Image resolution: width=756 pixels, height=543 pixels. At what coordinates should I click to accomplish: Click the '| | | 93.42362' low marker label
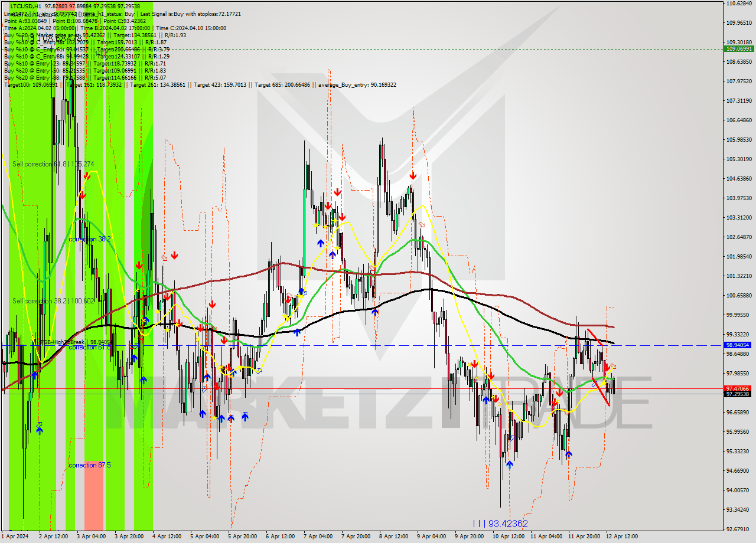tap(500, 524)
